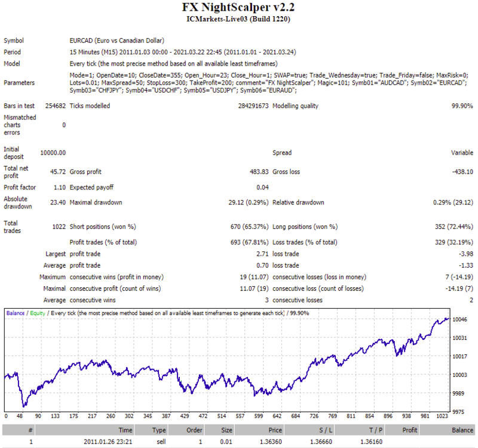Screen dimensions: 478x448
Task: Select the 693 (67.81%) profit trades value
Action: [x=249, y=243]
